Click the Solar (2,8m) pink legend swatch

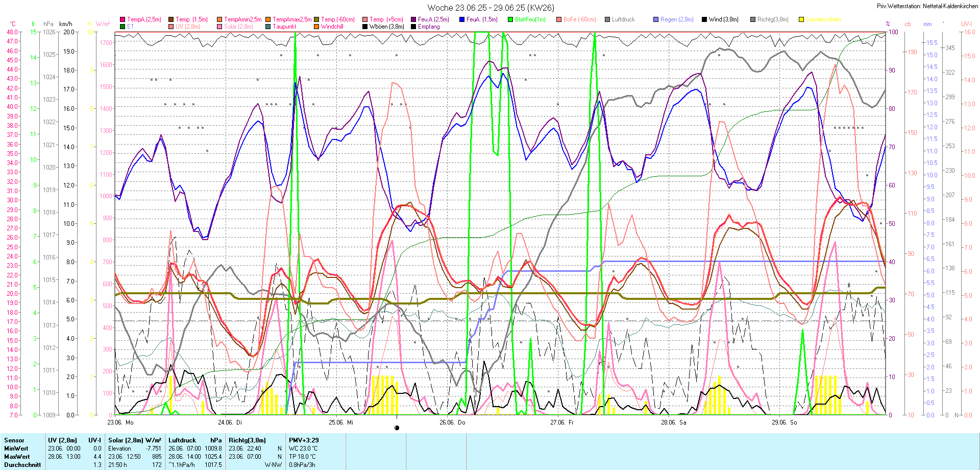point(219,27)
